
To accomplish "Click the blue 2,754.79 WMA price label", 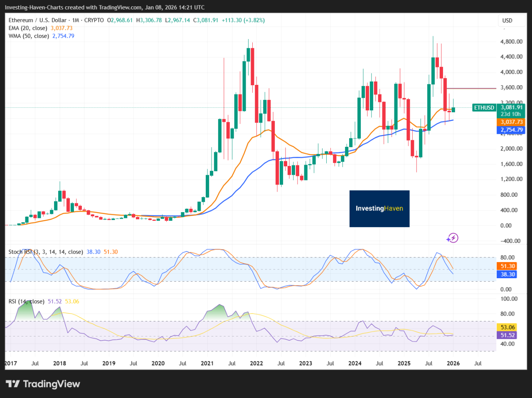I will pos(511,130).
